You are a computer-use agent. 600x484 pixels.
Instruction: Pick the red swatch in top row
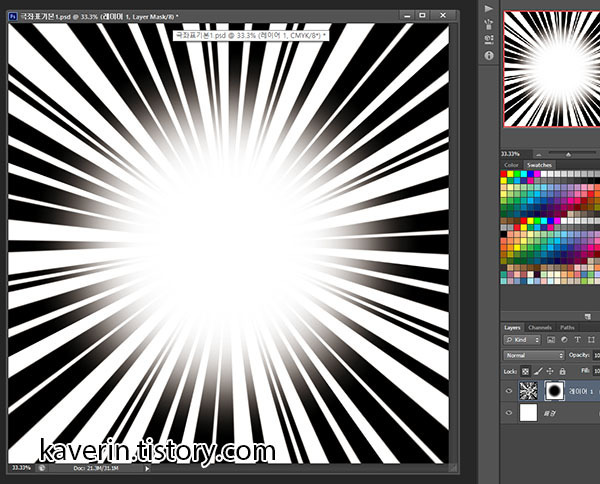click(x=504, y=174)
